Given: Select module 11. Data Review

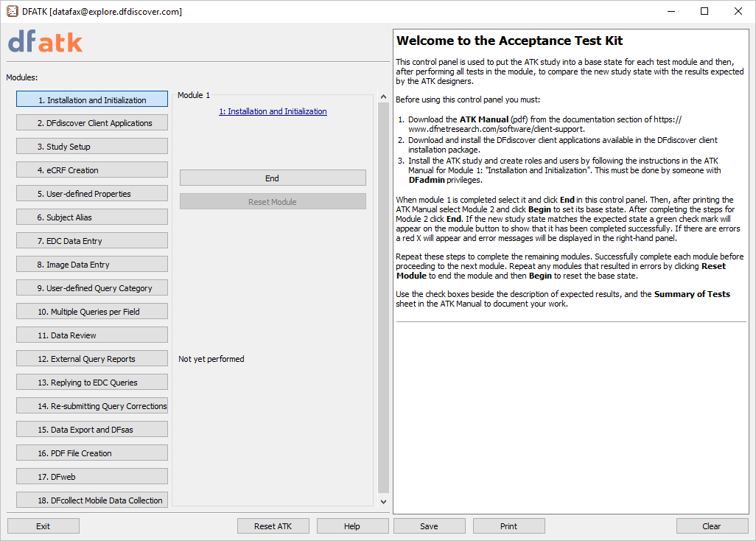Looking at the screenshot, I should 92,335.
